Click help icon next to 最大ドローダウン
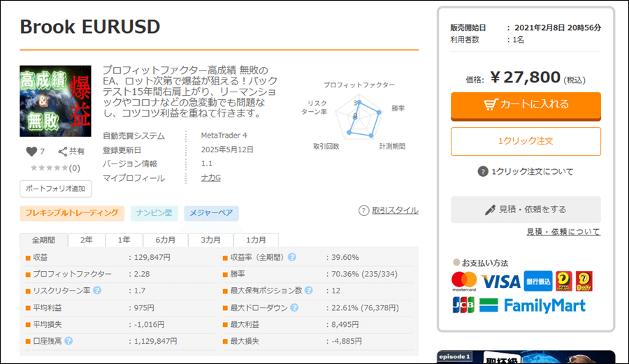 tap(294, 307)
